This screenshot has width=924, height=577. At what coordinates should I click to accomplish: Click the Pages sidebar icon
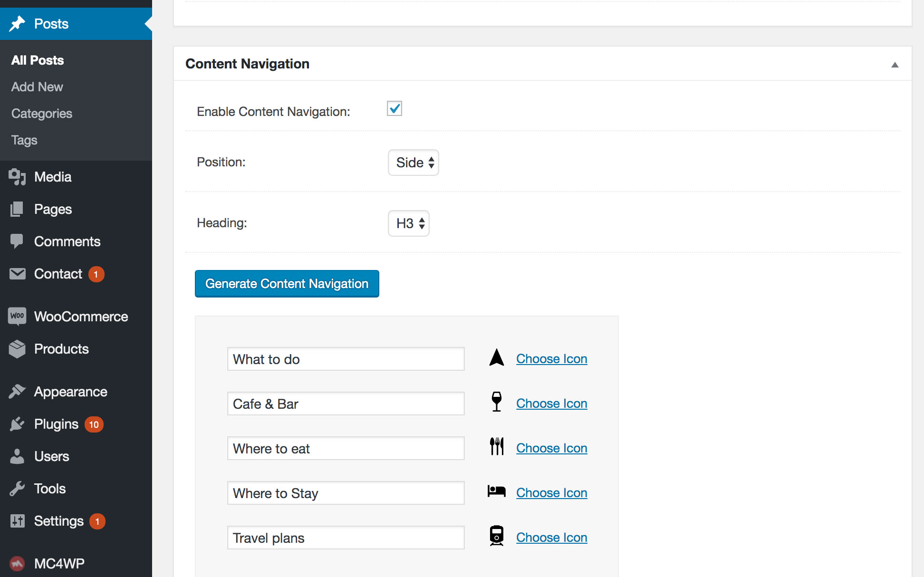(18, 209)
